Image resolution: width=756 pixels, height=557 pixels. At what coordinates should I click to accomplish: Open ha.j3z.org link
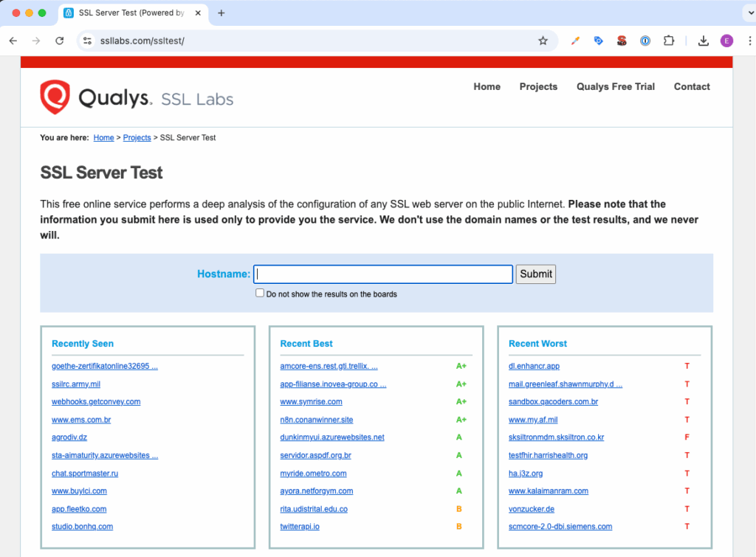(x=526, y=474)
